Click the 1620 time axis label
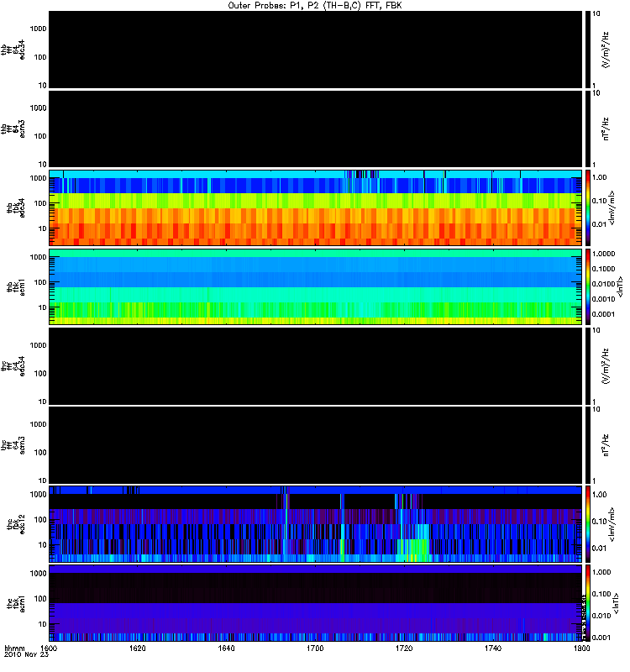 pos(138,648)
